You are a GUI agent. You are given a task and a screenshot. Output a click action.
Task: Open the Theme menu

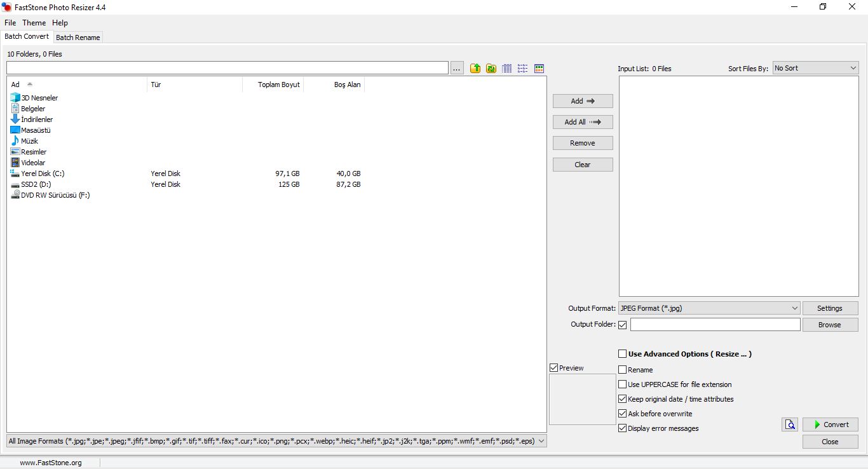point(34,23)
